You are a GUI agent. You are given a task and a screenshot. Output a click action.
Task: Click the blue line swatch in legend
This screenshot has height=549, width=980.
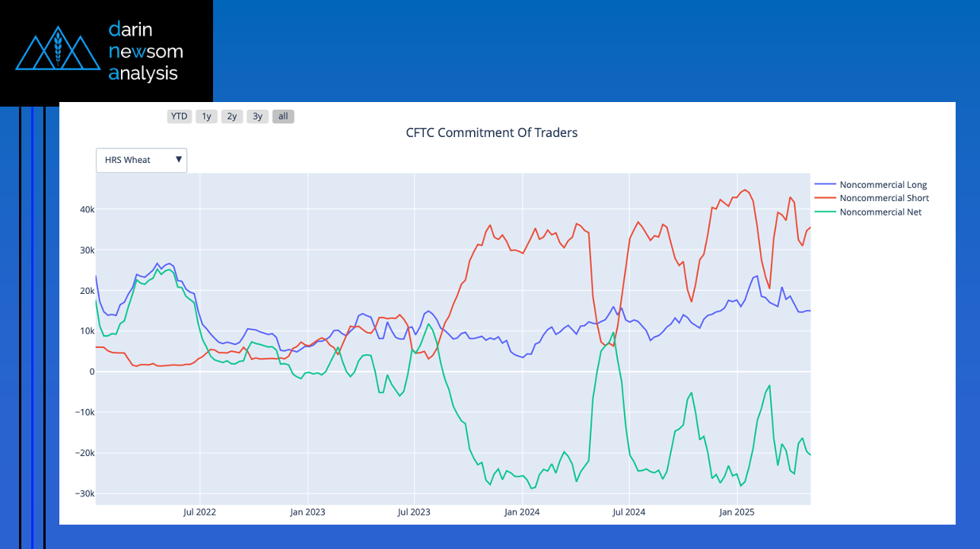(825, 185)
